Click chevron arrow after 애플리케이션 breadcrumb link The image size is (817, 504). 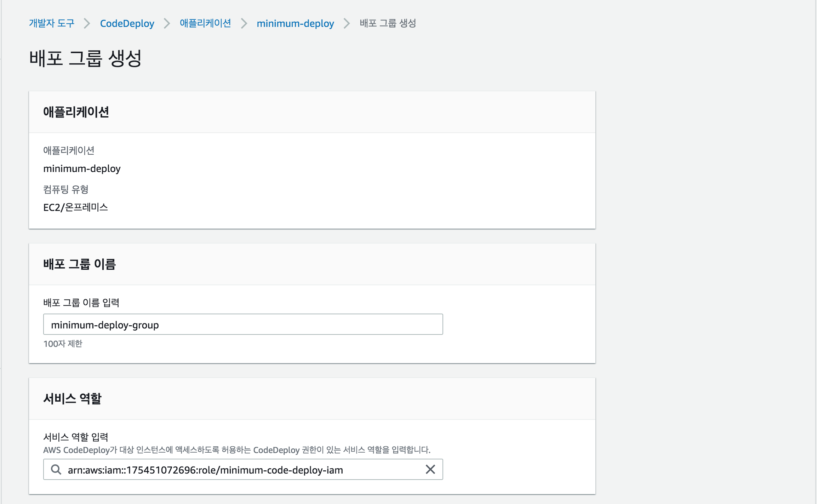(244, 23)
